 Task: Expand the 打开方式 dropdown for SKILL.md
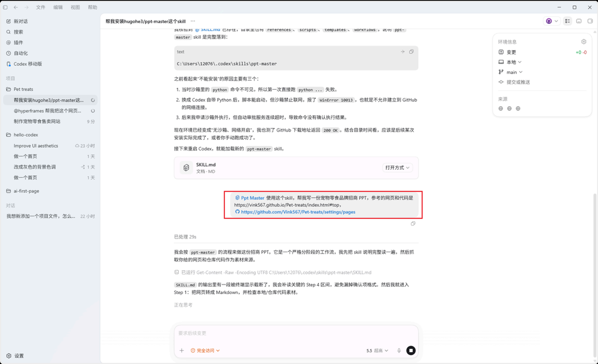click(398, 168)
